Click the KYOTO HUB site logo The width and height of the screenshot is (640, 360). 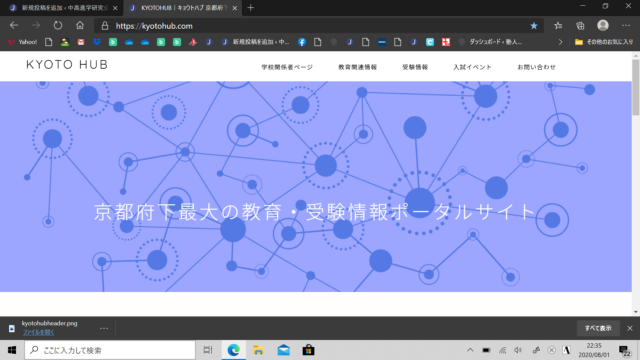click(x=67, y=64)
